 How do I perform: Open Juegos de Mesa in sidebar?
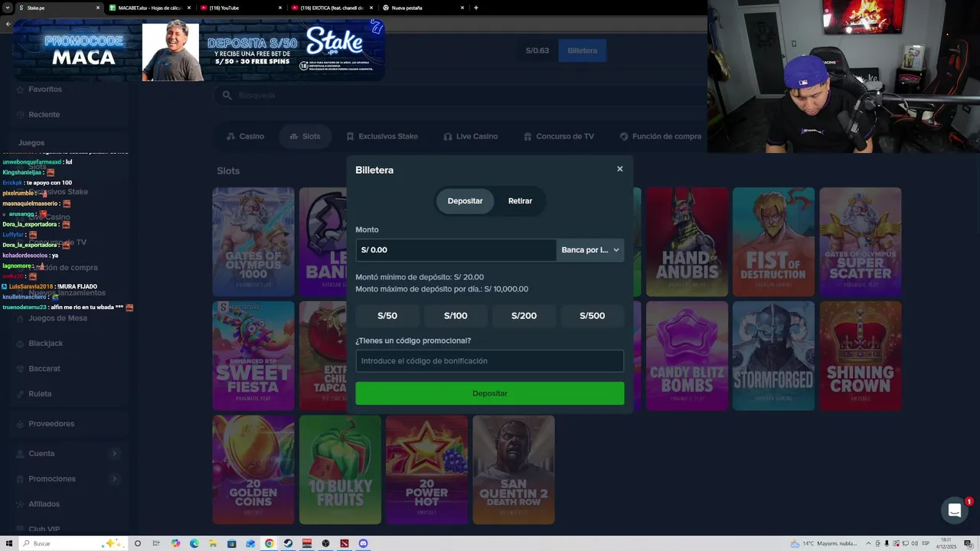coord(57,318)
